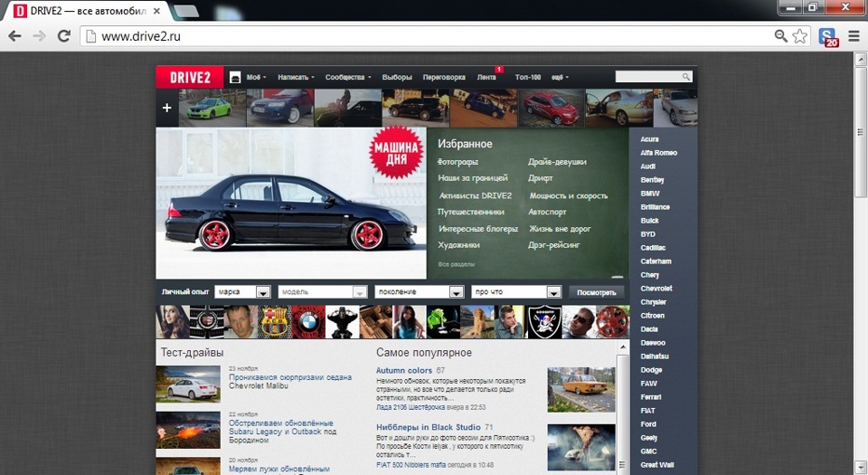Open Subaru Legacy и Outback article
Screen dimensions: 868x475
(282, 432)
